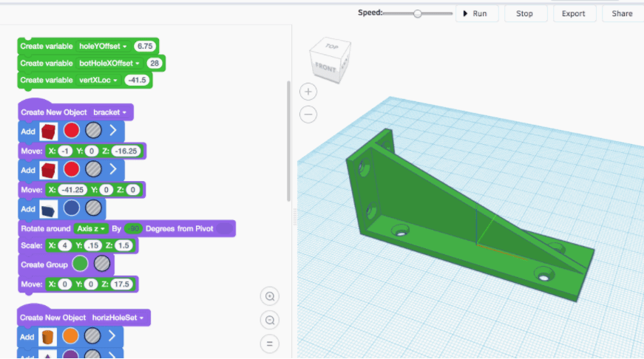Click the blue wedge shape icon in Add block
644x359 pixels.
[48, 209]
